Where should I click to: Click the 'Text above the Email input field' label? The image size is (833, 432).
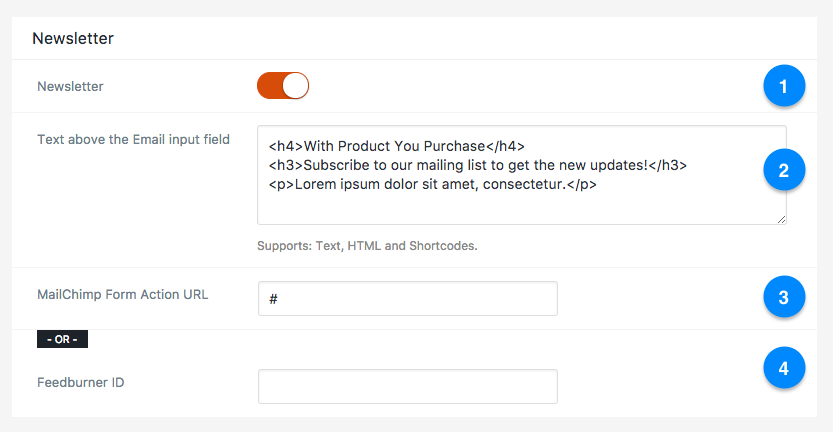(x=133, y=140)
